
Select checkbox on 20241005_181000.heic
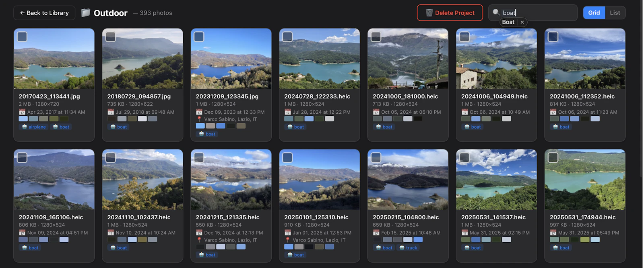376,37
